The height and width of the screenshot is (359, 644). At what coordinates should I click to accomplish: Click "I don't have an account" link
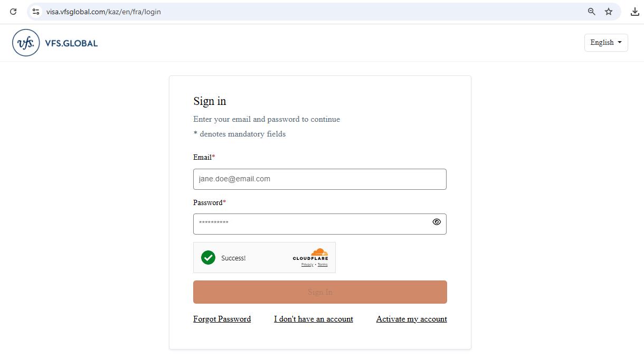point(314,319)
